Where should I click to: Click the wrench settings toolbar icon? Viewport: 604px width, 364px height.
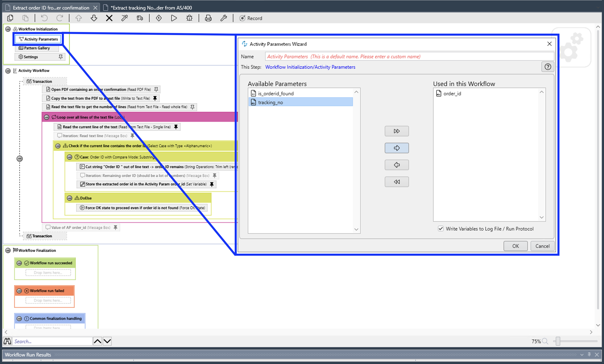click(x=223, y=18)
